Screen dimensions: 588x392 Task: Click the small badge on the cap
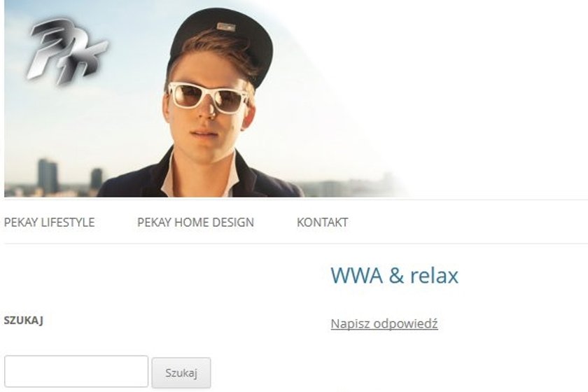click(226, 27)
